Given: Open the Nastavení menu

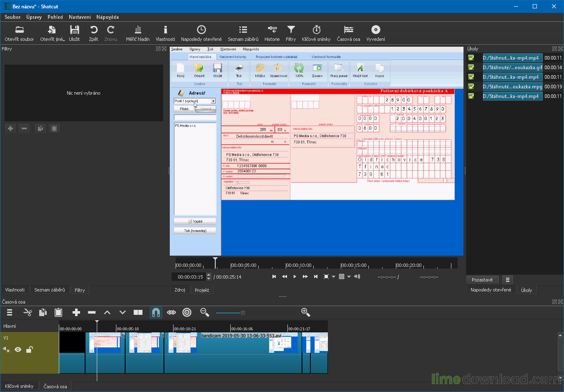Looking at the screenshot, I should 80,17.
